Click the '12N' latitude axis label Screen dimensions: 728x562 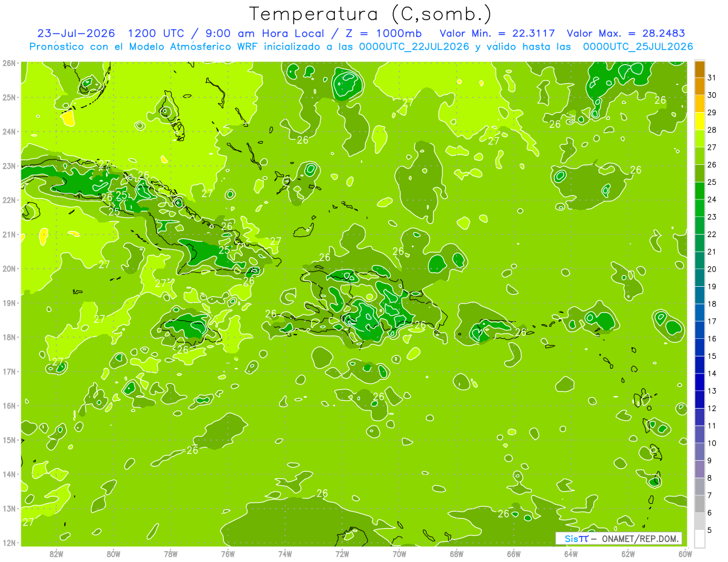(9, 543)
